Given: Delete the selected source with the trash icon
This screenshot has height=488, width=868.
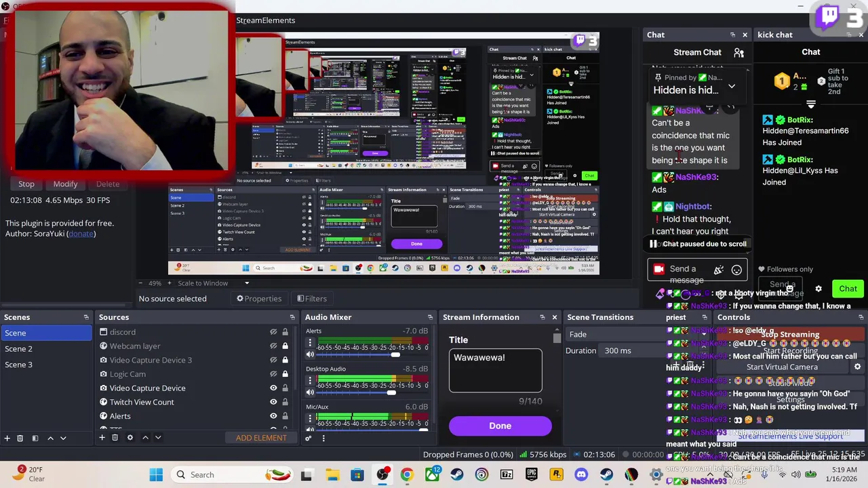Looking at the screenshot, I should coord(115,438).
